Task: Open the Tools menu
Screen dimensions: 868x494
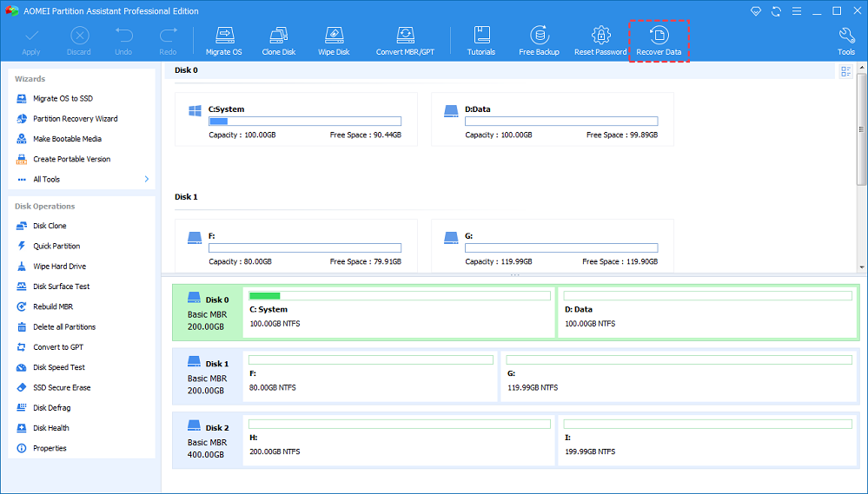Action: click(846, 41)
